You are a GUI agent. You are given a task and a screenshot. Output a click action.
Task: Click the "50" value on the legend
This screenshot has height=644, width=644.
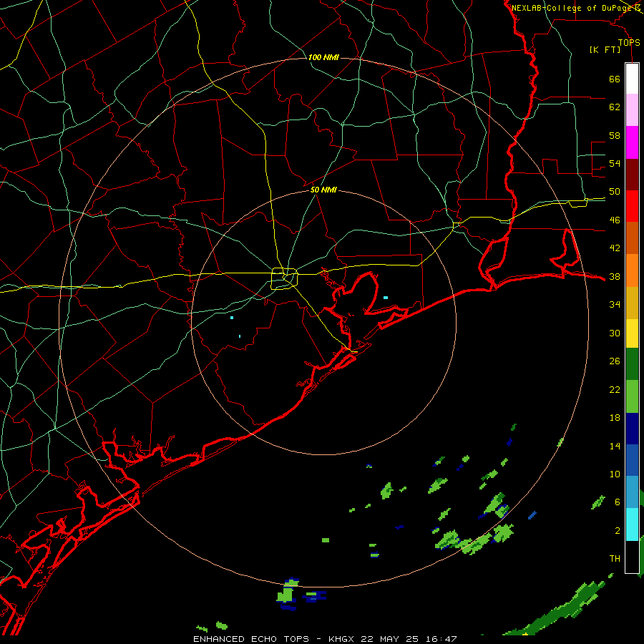coord(615,192)
